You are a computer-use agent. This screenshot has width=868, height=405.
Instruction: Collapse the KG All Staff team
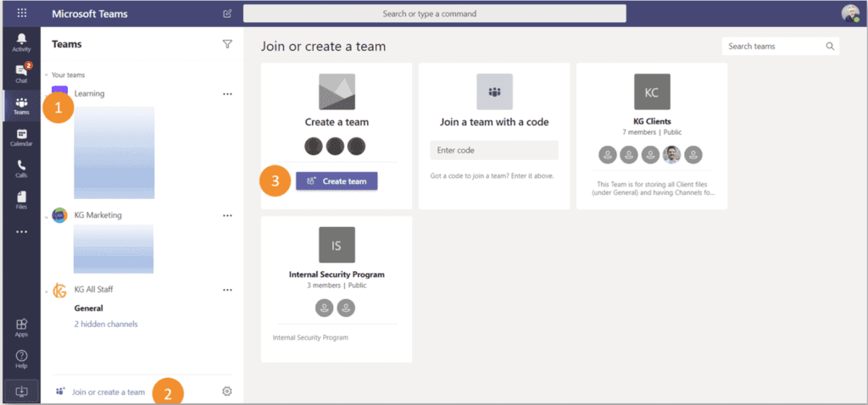click(47, 291)
